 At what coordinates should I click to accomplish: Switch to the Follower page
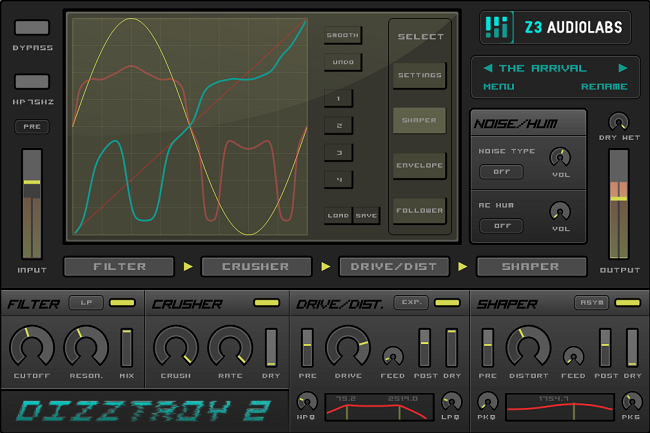420,210
